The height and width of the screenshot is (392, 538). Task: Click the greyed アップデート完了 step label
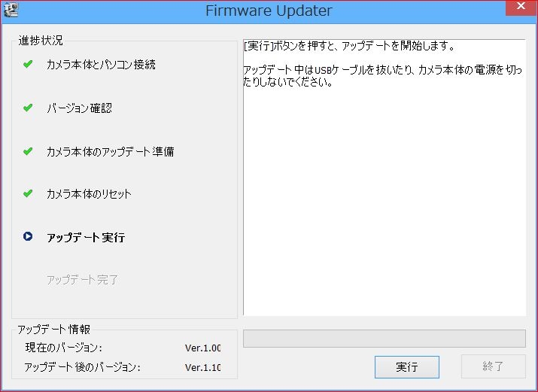click(82, 280)
